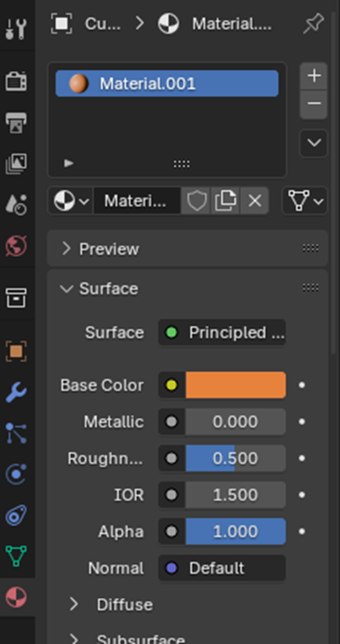Open the Scene properties tab
Image resolution: width=340 pixels, height=644 pixels.
(17, 204)
